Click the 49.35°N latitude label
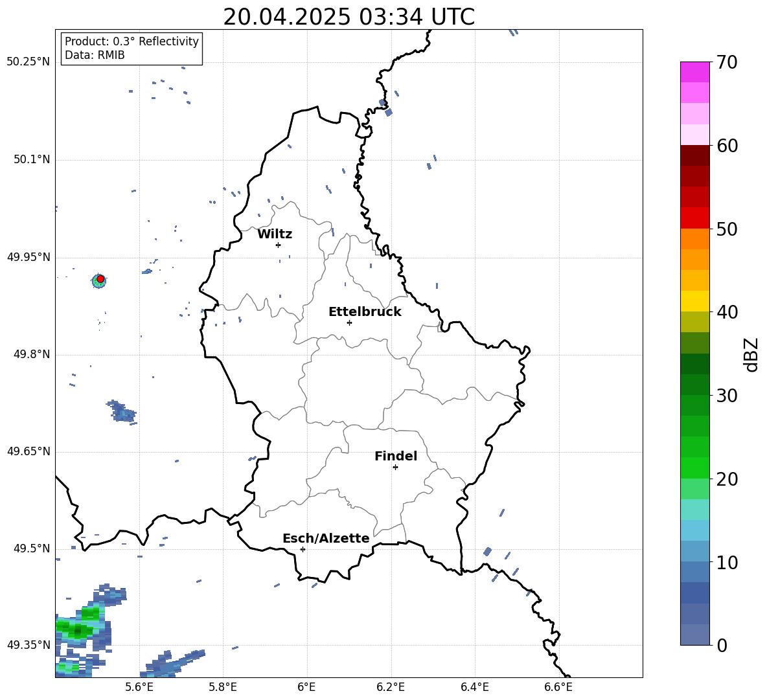 click(28, 645)
